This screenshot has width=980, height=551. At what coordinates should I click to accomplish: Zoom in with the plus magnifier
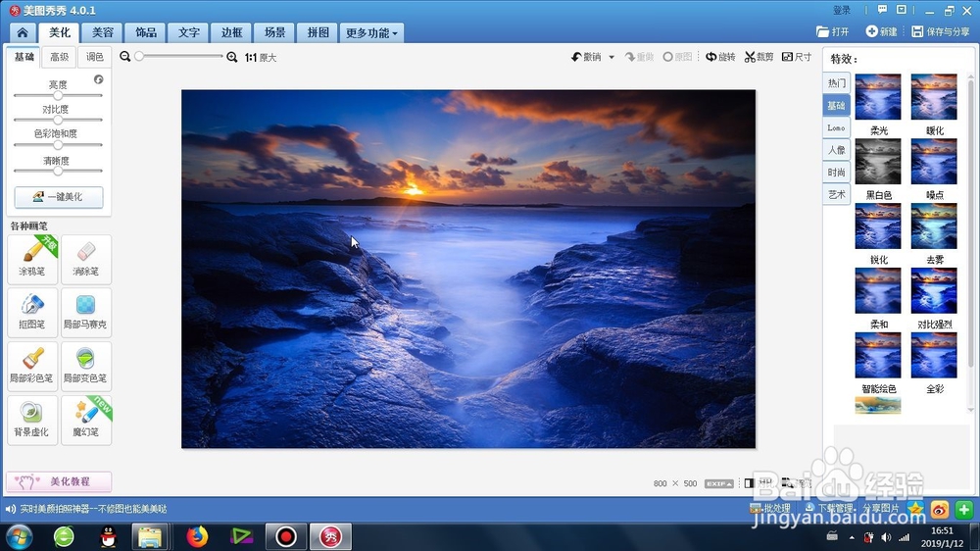coord(232,57)
